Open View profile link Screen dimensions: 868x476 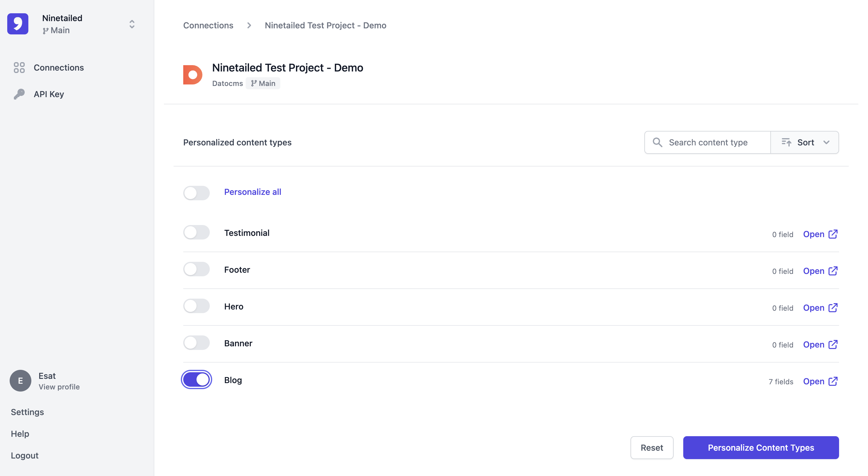pos(59,387)
